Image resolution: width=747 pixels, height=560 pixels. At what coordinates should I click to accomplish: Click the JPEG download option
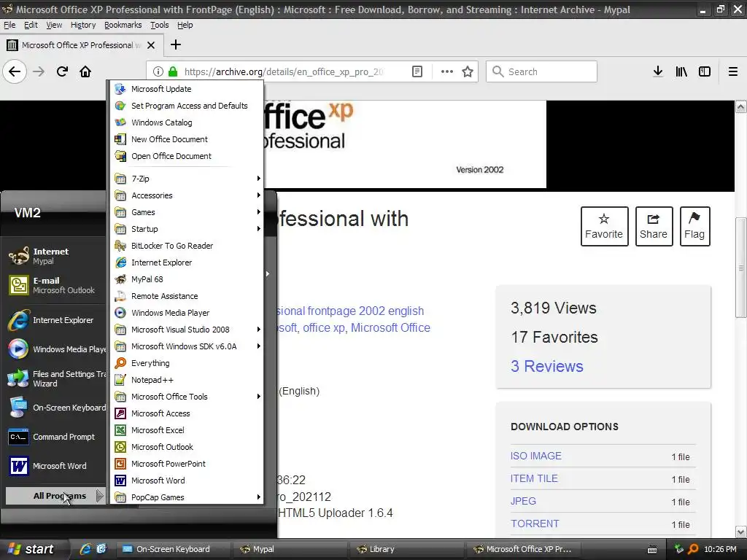click(x=523, y=501)
